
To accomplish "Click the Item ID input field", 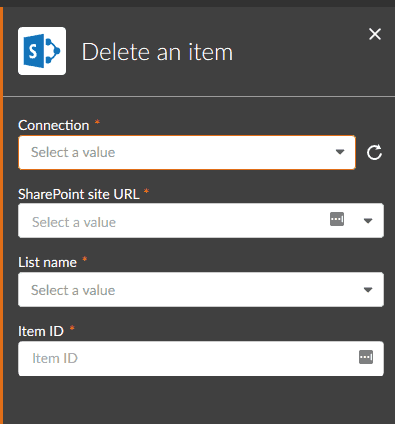I will (x=201, y=358).
